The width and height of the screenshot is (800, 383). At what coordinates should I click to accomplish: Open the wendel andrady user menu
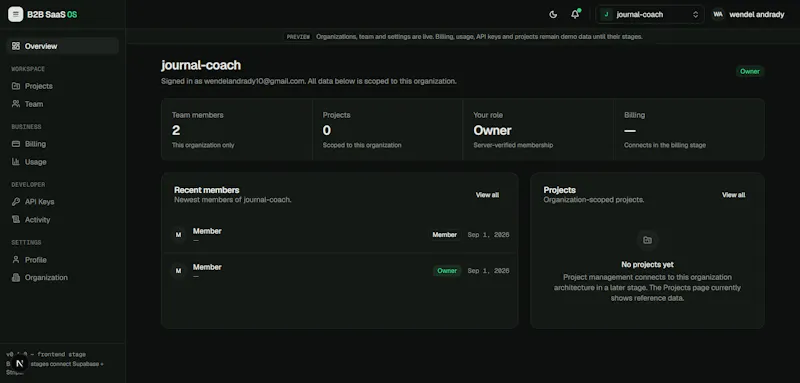pyautogui.click(x=748, y=14)
